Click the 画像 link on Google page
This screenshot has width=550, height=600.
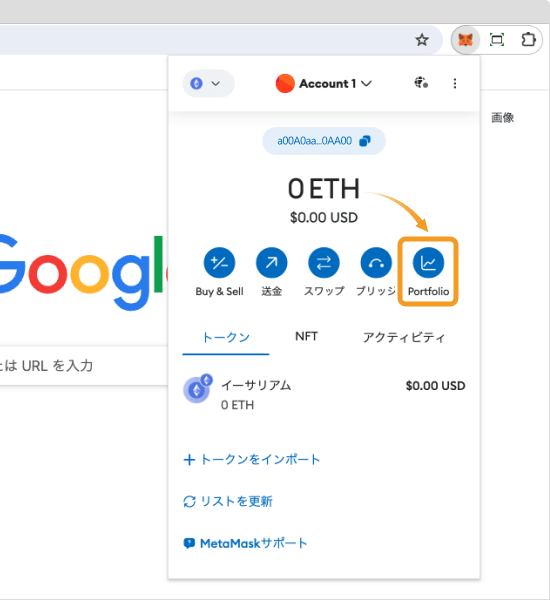(503, 117)
